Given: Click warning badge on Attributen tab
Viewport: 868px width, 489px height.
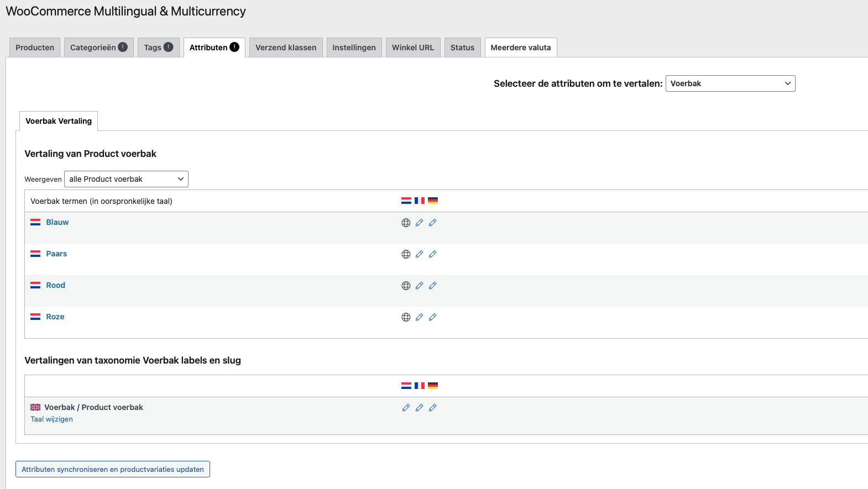Looking at the screenshot, I should coord(234,47).
